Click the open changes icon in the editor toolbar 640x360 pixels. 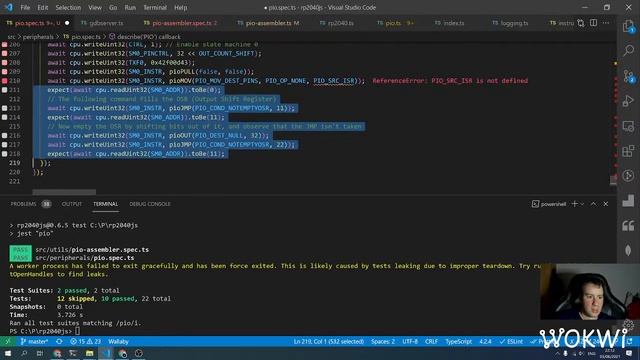point(581,23)
